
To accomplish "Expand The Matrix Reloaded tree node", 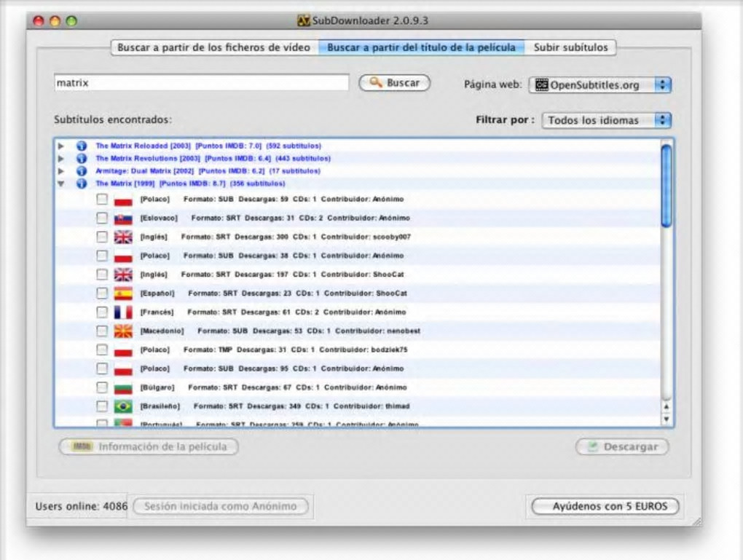I will [61, 146].
